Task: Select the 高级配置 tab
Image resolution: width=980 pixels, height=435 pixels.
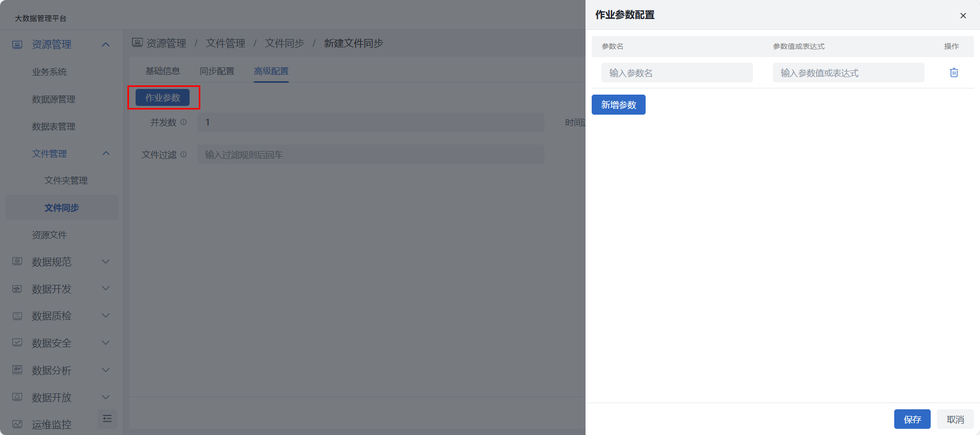Action: 271,71
